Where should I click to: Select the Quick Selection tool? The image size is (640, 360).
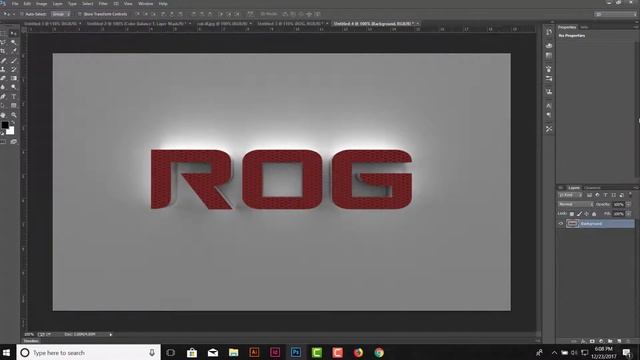pos(13,42)
